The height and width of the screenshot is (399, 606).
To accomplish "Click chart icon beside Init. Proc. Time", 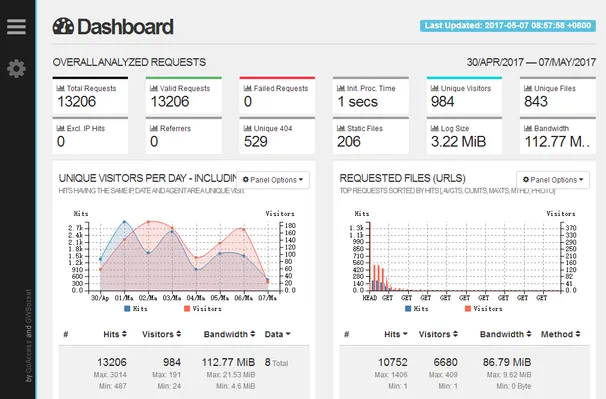I will (x=341, y=88).
